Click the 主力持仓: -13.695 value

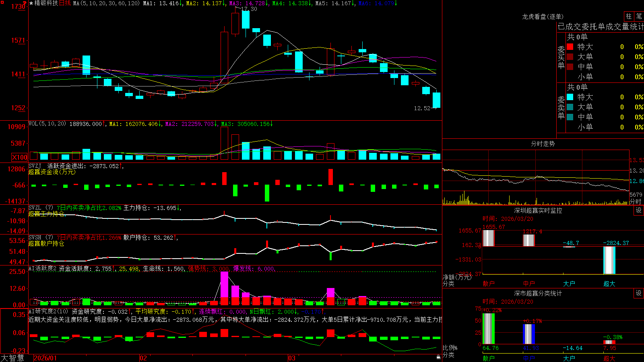(150, 208)
